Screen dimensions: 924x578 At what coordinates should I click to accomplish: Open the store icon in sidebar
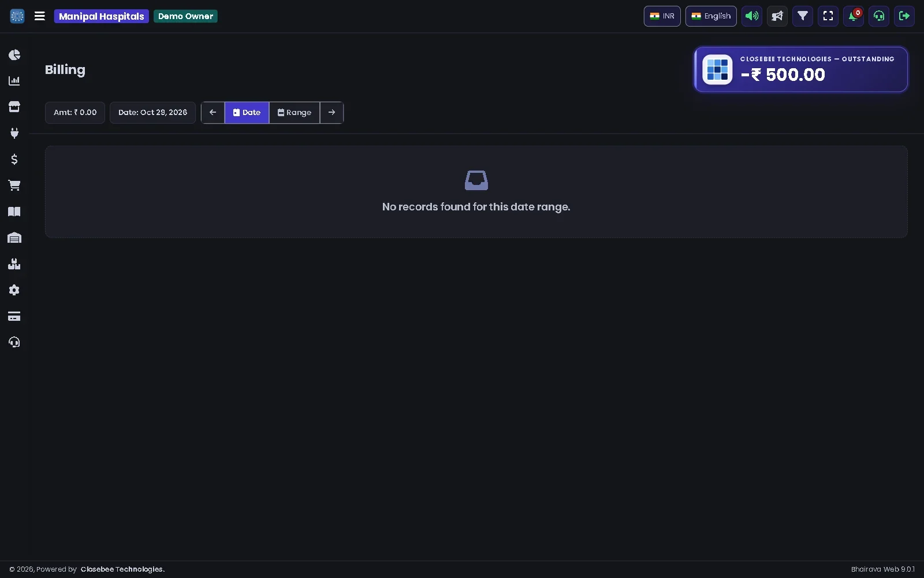14,107
